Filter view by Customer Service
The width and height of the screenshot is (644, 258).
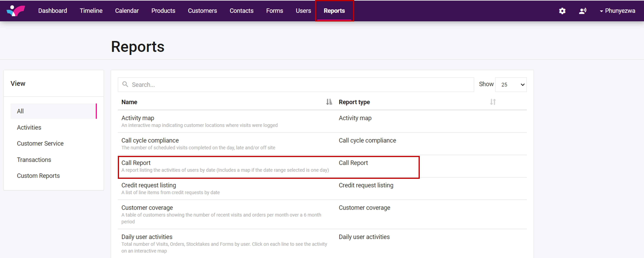[40, 144]
